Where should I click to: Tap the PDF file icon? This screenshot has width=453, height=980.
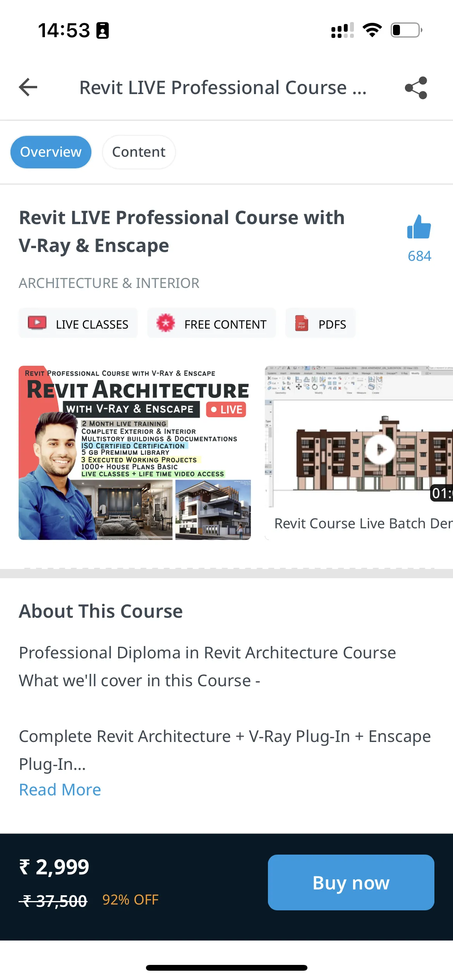point(302,323)
